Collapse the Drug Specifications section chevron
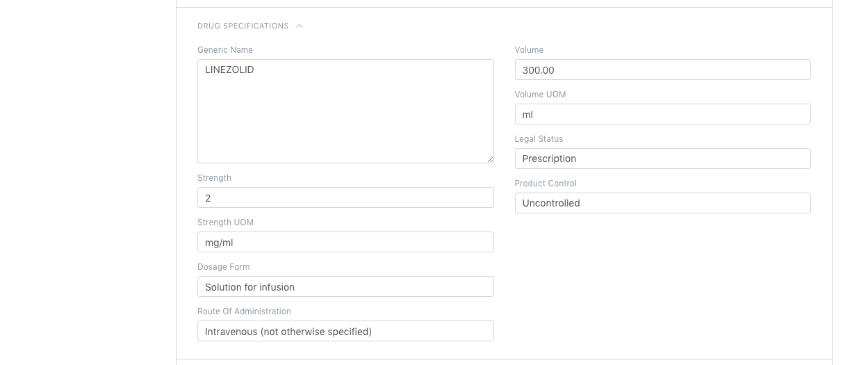The image size is (868, 365). coord(300,26)
